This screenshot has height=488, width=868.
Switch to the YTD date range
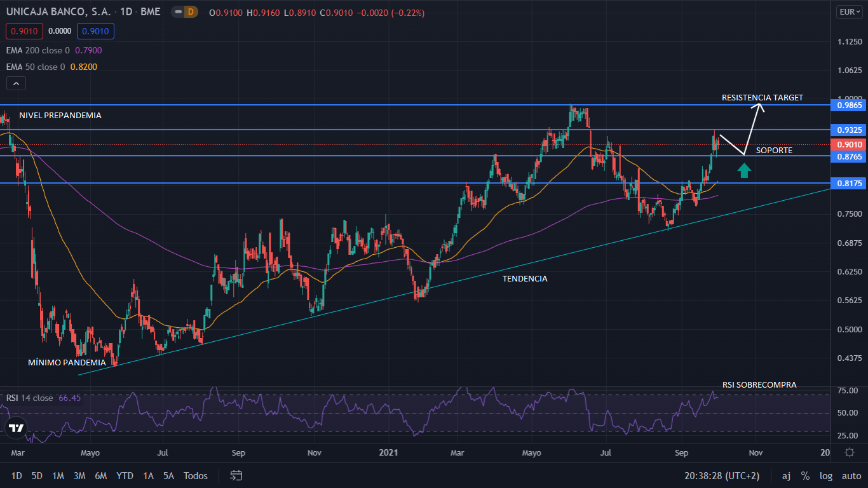click(x=125, y=475)
